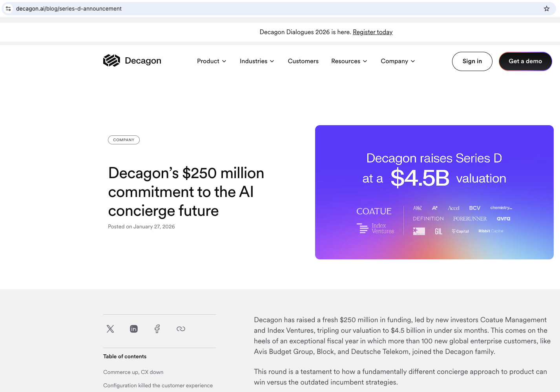Expand the Product dropdown menu
The width and height of the screenshot is (560, 392).
click(212, 61)
